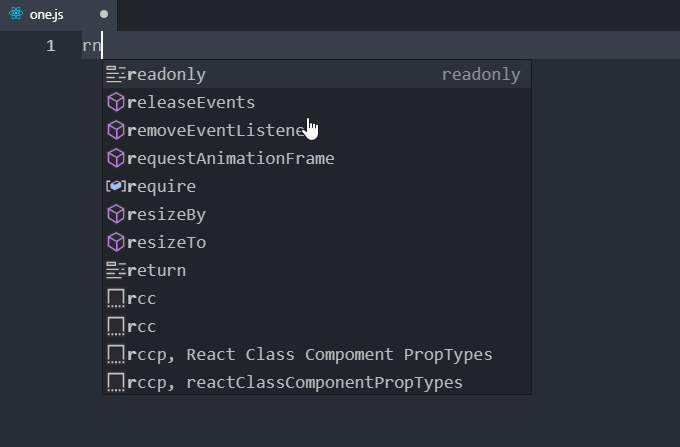
Task: Click the module icon beside require
Action: point(116,186)
